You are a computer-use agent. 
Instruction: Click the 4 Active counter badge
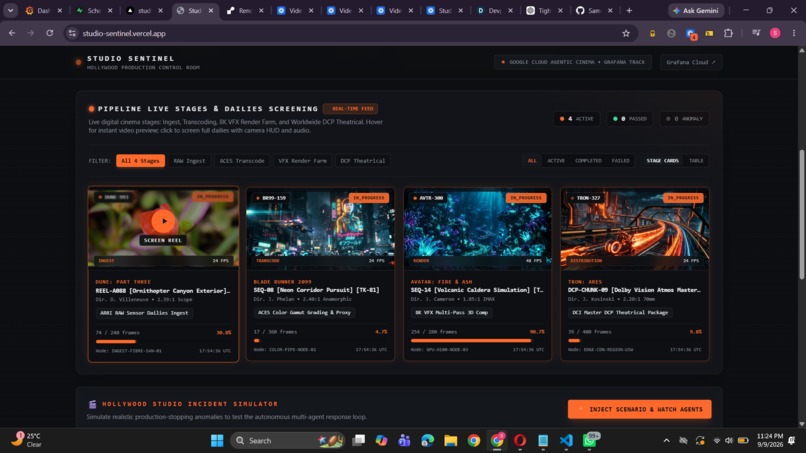(576, 119)
